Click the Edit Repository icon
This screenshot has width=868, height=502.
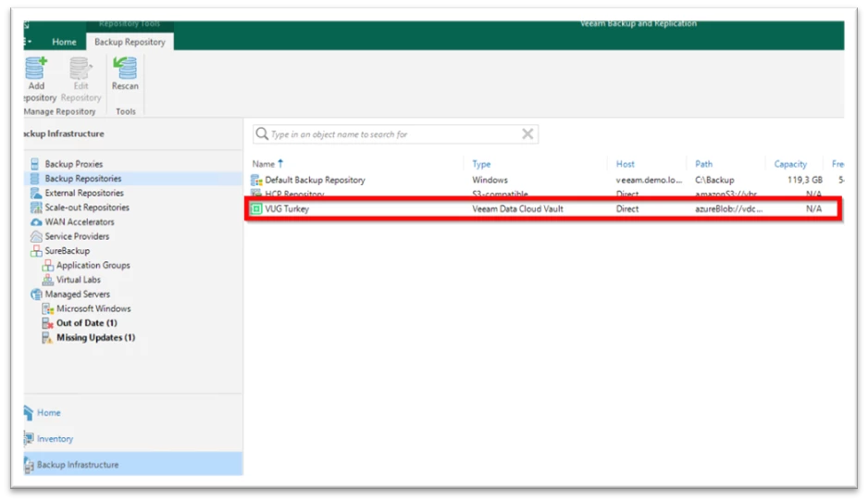point(81,69)
